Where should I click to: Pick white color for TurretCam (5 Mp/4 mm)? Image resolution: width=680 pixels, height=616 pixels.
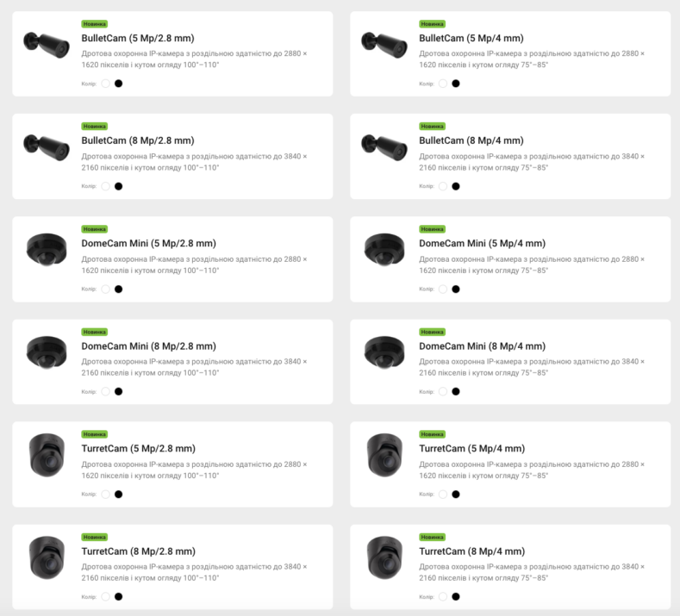click(x=443, y=494)
